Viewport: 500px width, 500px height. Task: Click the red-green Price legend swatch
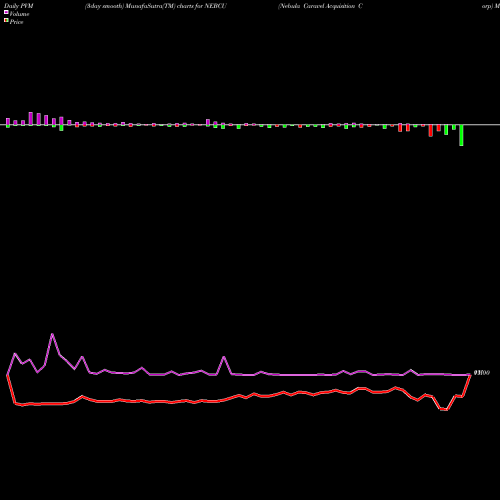(x=6, y=21)
